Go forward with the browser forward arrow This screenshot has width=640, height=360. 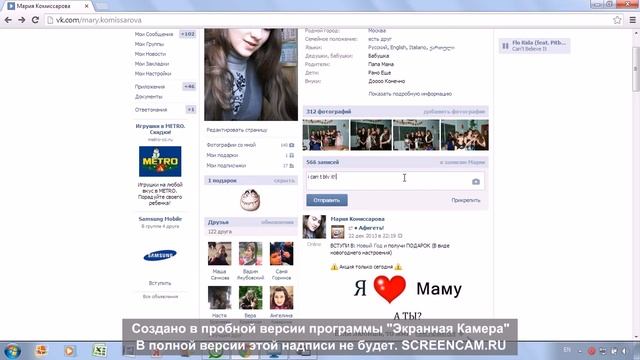click(22, 20)
